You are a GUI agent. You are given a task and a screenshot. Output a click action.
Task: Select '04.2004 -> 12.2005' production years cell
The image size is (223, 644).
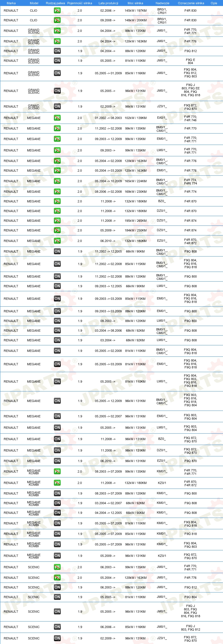108,513
